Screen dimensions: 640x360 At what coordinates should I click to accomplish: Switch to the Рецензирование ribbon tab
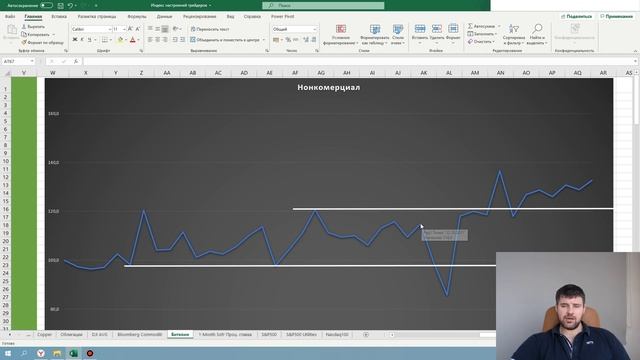200,16
